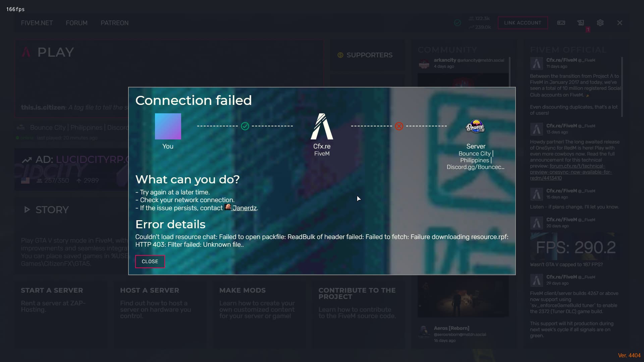The height and width of the screenshot is (362, 644).
Task: Close the Connection failed dialog
Action: 150,261
